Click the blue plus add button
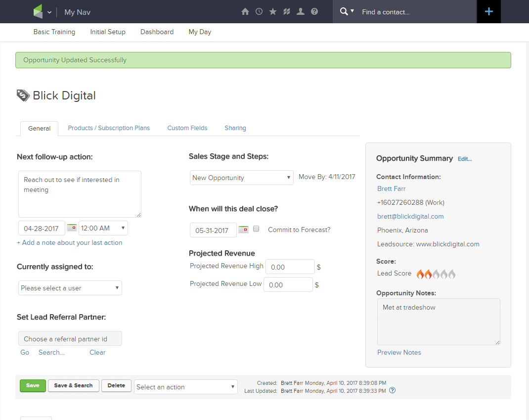Image resolution: width=529 pixels, height=420 pixels. [x=489, y=12]
